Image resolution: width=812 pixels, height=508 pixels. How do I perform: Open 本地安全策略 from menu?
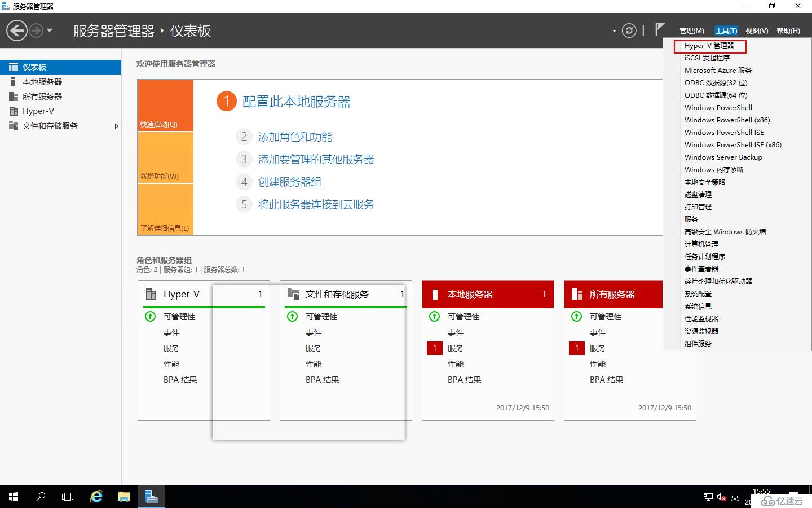pos(705,182)
